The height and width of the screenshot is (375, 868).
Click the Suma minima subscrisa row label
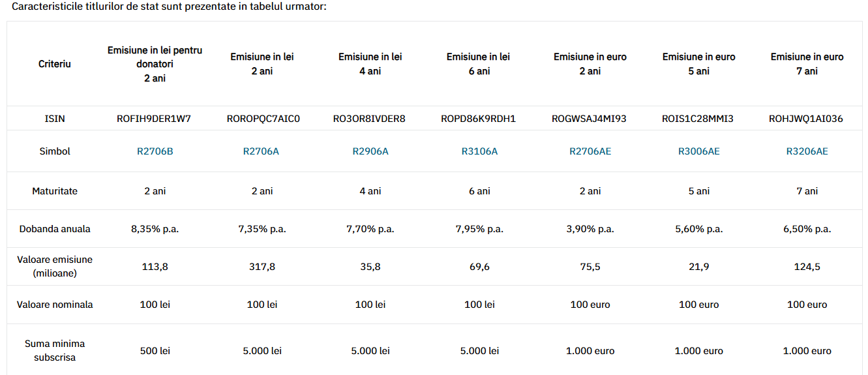[55, 350]
